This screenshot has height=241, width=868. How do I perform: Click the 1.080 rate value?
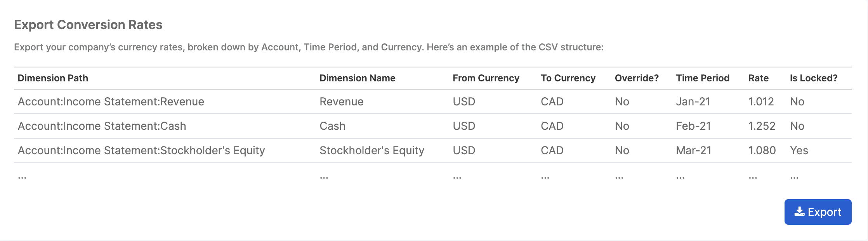coord(762,150)
